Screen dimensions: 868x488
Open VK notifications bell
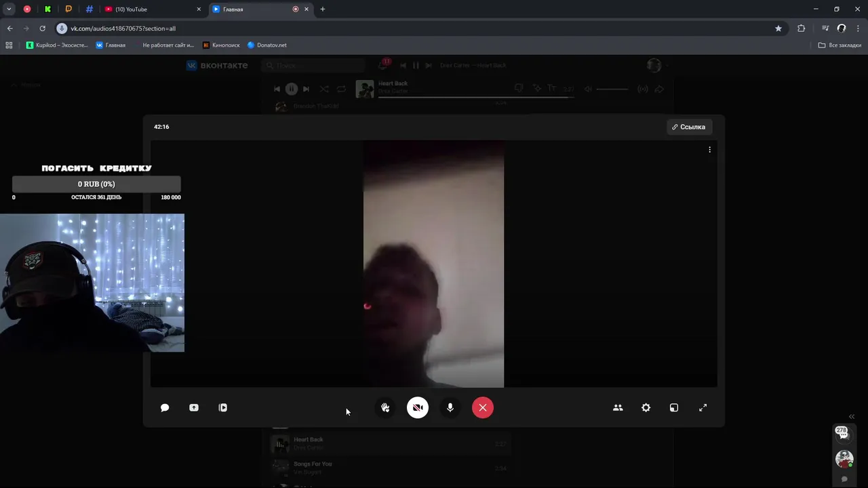[x=383, y=65]
